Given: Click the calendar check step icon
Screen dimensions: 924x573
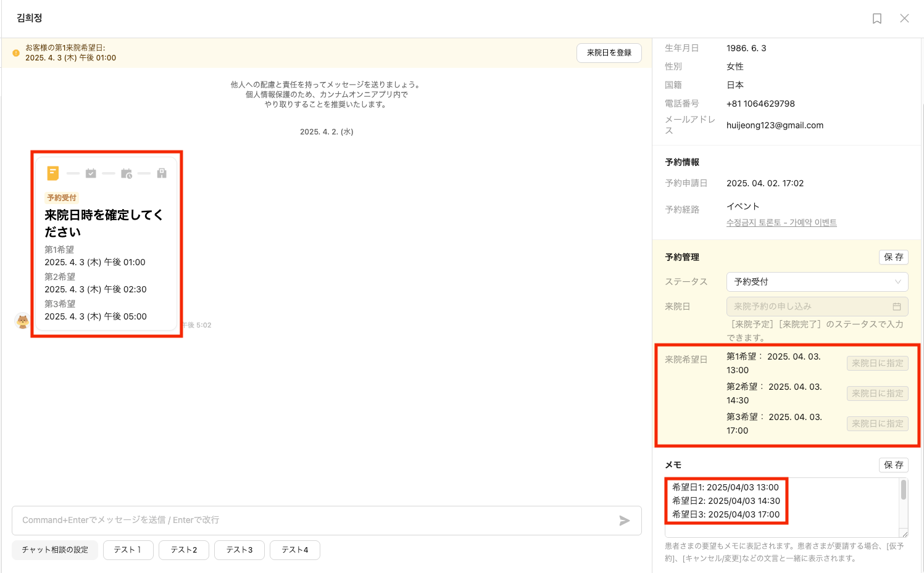Looking at the screenshot, I should [x=91, y=173].
